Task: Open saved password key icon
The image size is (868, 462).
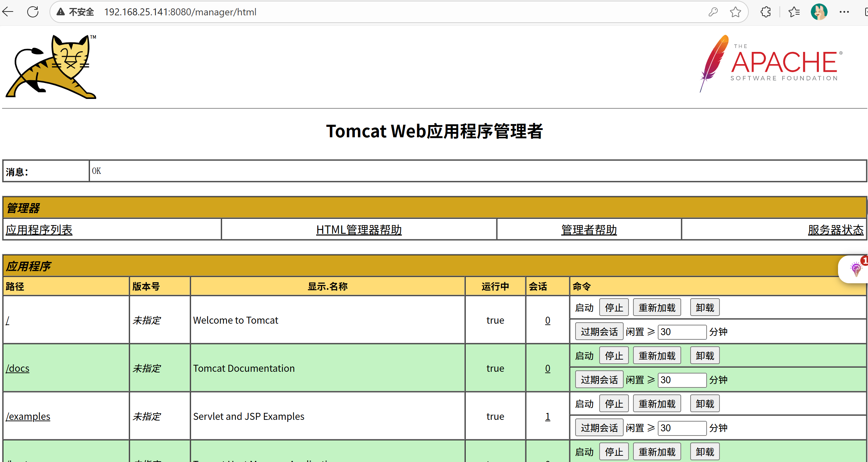Action: (713, 12)
